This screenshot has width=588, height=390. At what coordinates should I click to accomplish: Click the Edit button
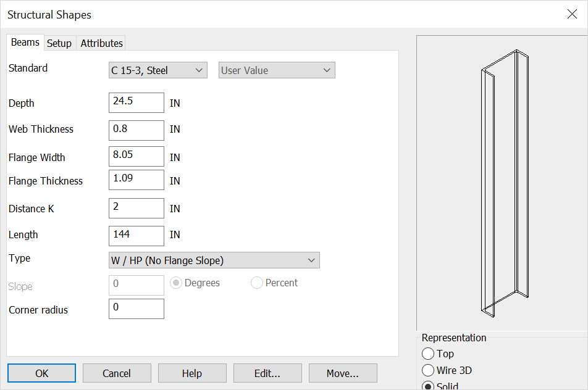tap(267, 373)
